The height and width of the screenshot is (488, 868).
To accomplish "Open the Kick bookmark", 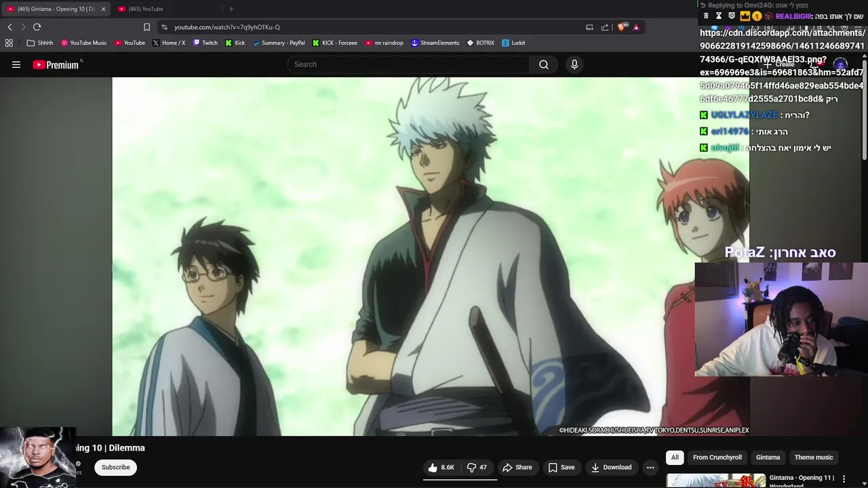I will tap(235, 43).
